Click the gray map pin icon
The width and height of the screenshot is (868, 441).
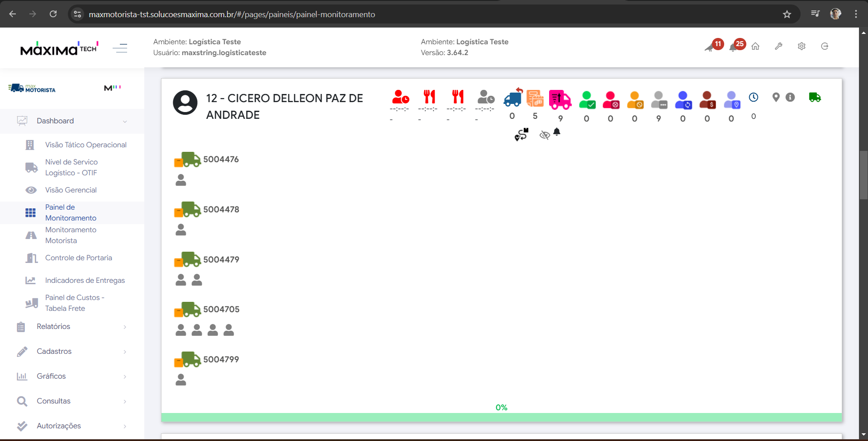(776, 97)
